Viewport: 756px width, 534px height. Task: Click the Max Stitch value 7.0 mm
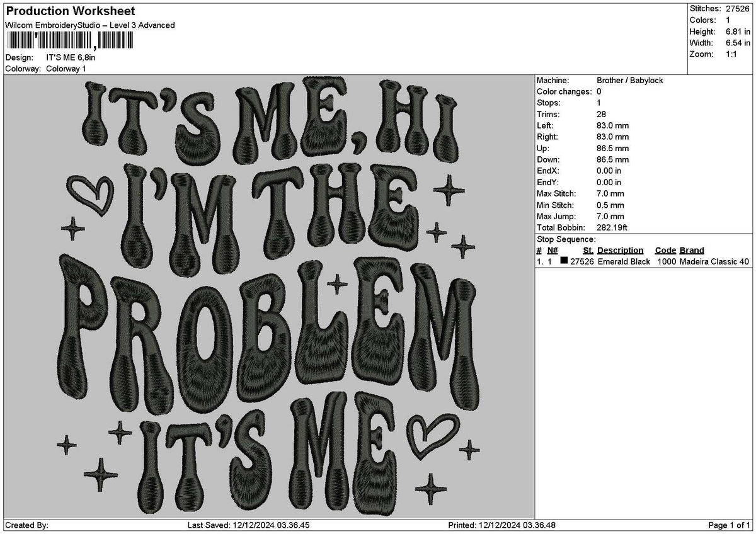coord(610,194)
